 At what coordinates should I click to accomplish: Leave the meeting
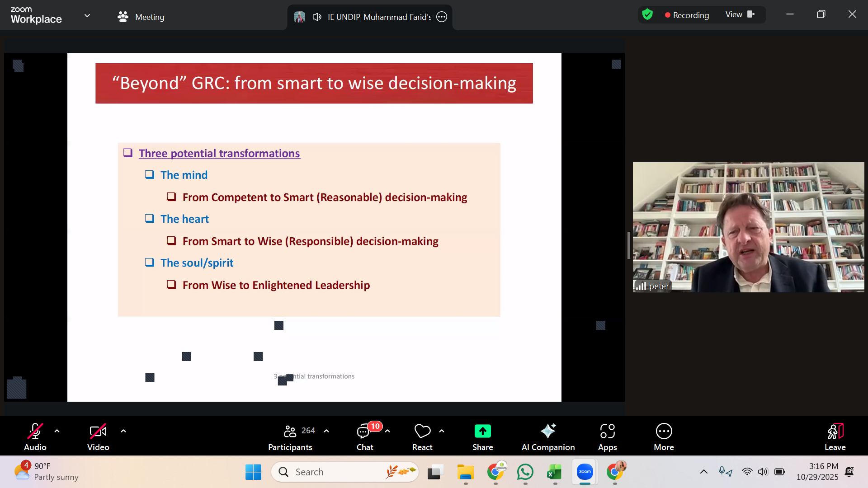click(x=835, y=437)
